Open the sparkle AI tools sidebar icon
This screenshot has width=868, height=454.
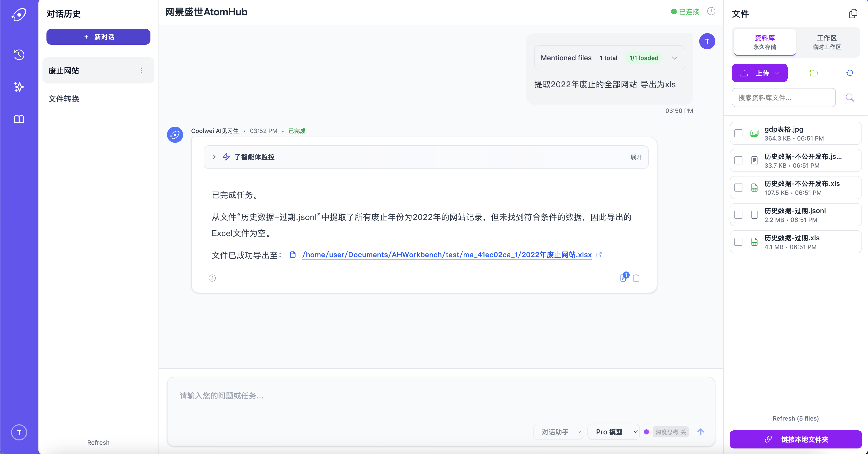19,87
